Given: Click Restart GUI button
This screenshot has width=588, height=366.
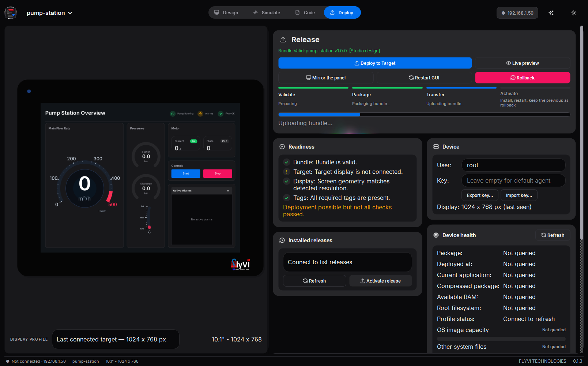Looking at the screenshot, I should pyautogui.click(x=424, y=78).
